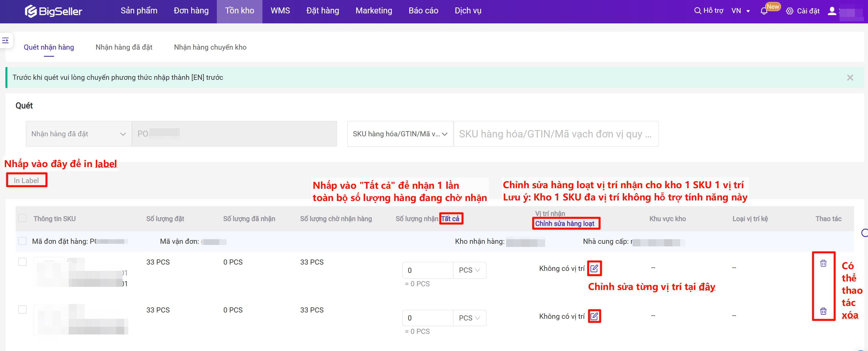Viewport: 868px width, 351px height.
Task: Open the notification bell icon
Action: [764, 11]
